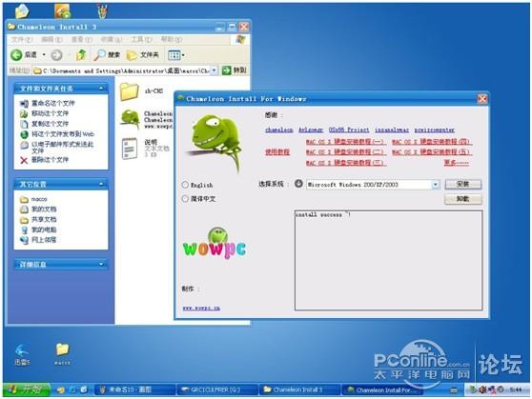The image size is (532, 399).
Task: Select the Simplified Chinese radio button
Action: (185, 199)
